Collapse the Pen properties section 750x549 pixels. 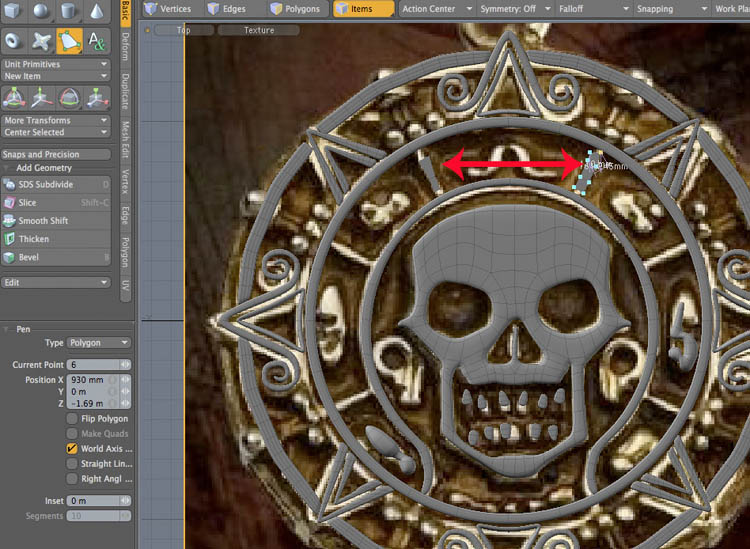[6, 329]
